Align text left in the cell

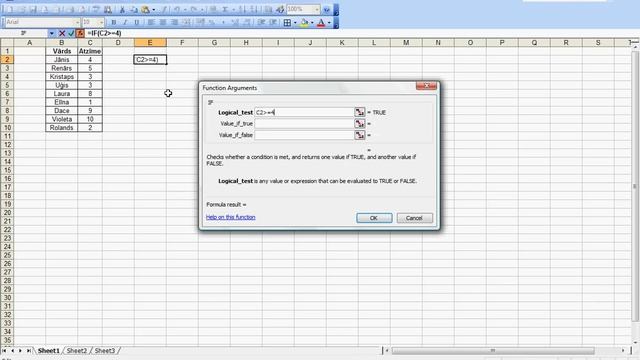click(151, 22)
